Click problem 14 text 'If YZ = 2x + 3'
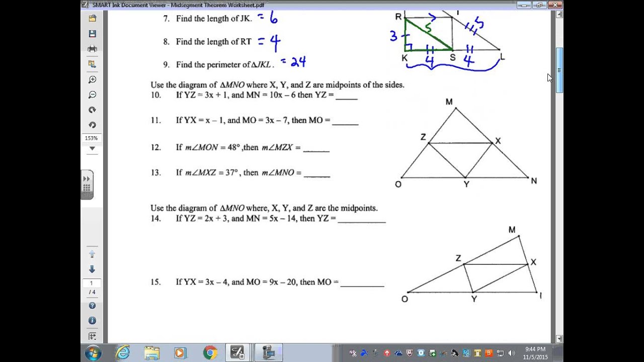This screenshot has width=644, height=362. coord(201,219)
